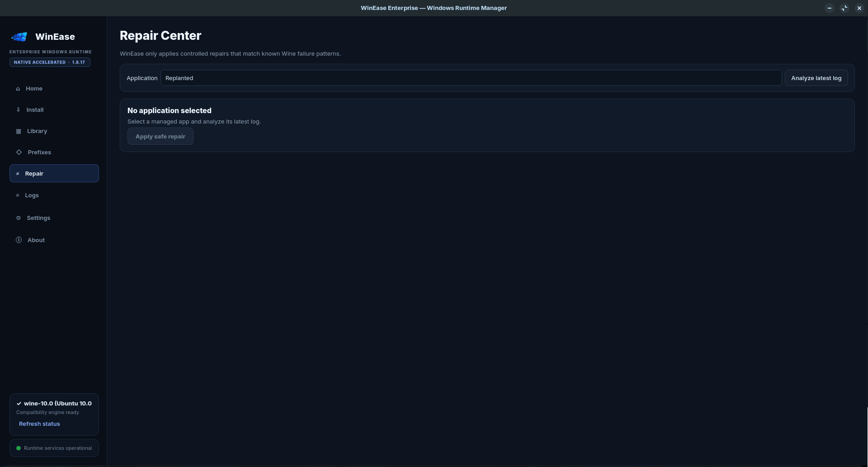Open the Install section
Viewport: 868px width, 467px height.
[x=54, y=110]
